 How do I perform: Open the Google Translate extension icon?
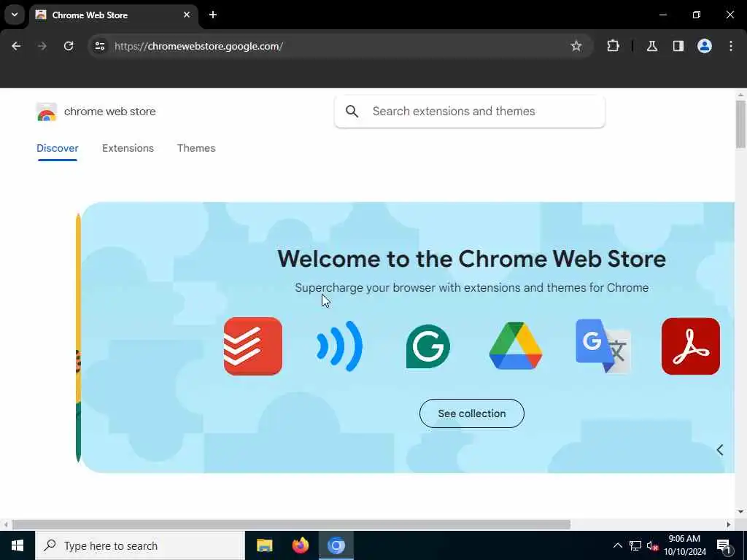(x=603, y=346)
